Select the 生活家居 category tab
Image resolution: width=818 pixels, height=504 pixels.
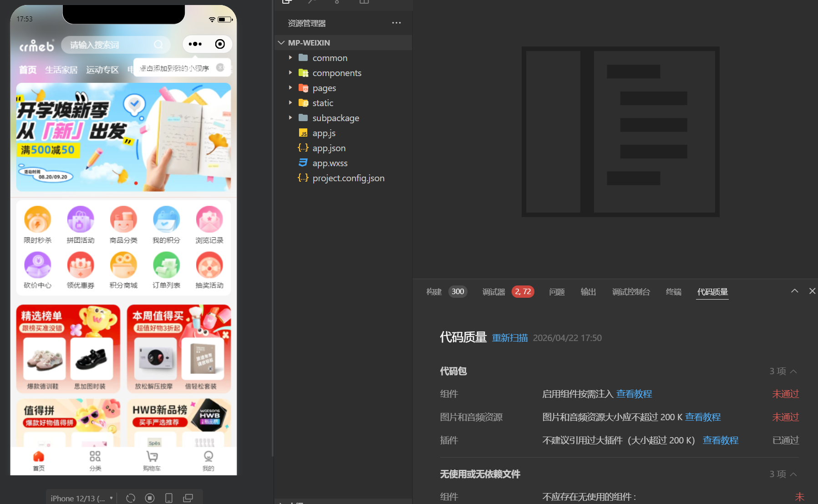point(61,70)
